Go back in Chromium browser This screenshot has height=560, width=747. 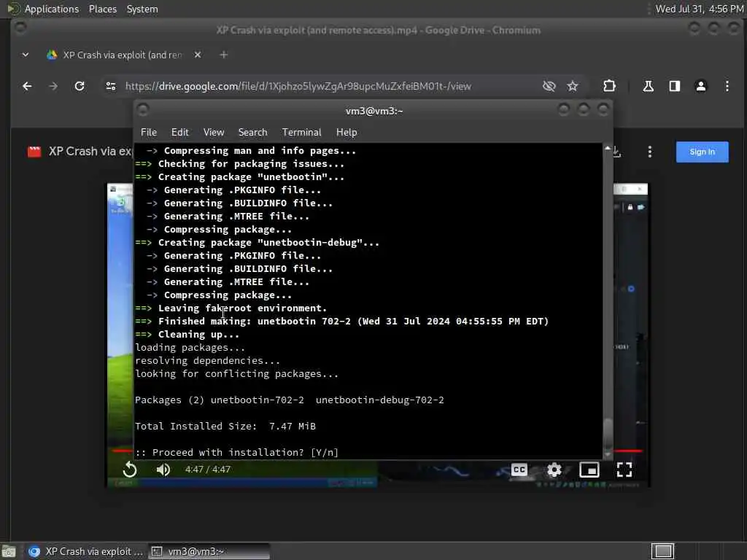pyautogui.click(x=27, y=86)
